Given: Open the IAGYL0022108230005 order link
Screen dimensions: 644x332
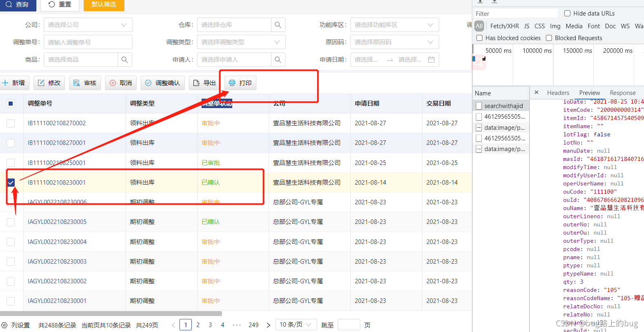Looking at the screenshot, I should (57, 222).
